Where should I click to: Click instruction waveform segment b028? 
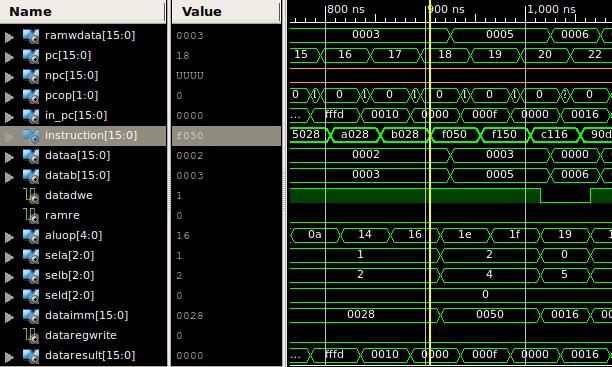coord(405,134)
